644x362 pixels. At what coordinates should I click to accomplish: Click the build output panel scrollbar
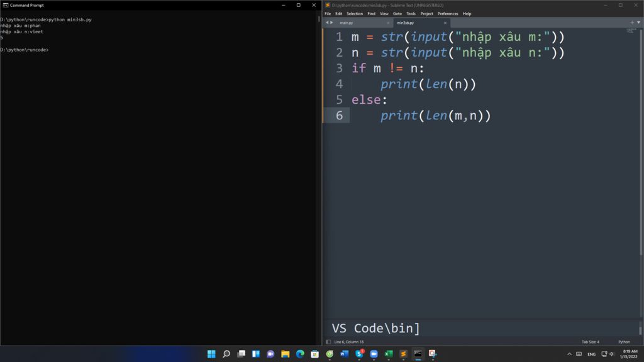point(640,329)
